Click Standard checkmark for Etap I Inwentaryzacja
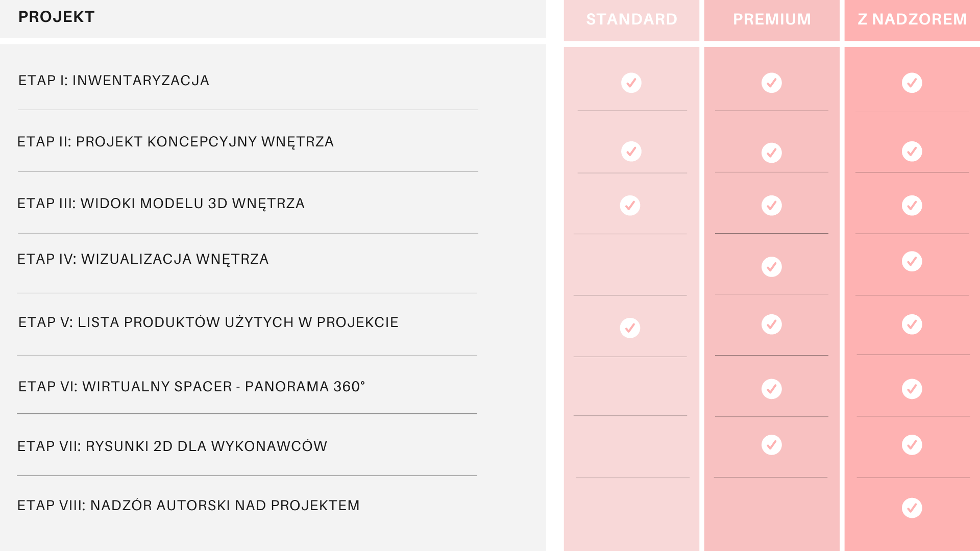 (x=631, y=83)
